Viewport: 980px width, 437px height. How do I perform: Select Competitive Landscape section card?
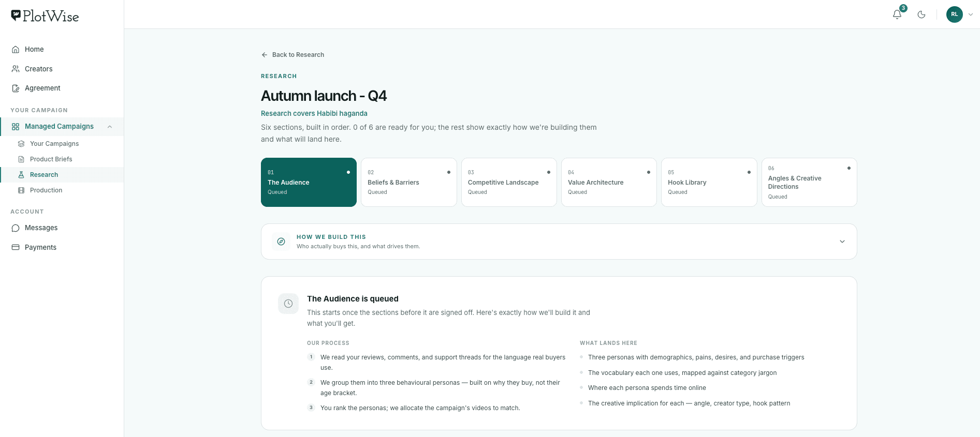pyautogui.click(x=509, y=182)
